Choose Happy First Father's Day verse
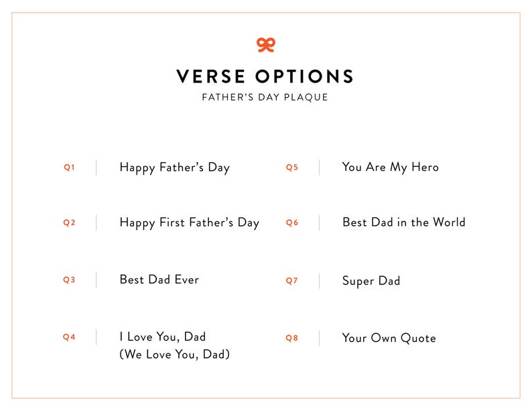Viewport: 532px width, 411px height. [x=189, y=223]
